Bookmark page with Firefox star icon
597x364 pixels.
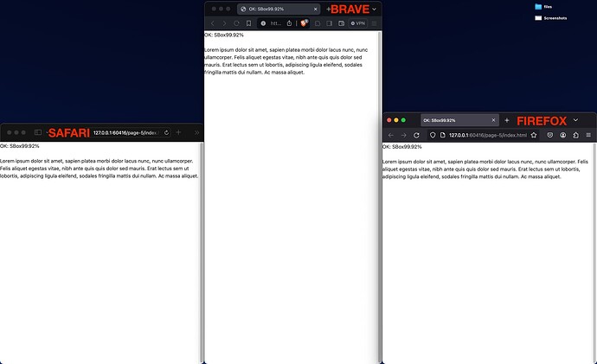(x=534, y=135)
